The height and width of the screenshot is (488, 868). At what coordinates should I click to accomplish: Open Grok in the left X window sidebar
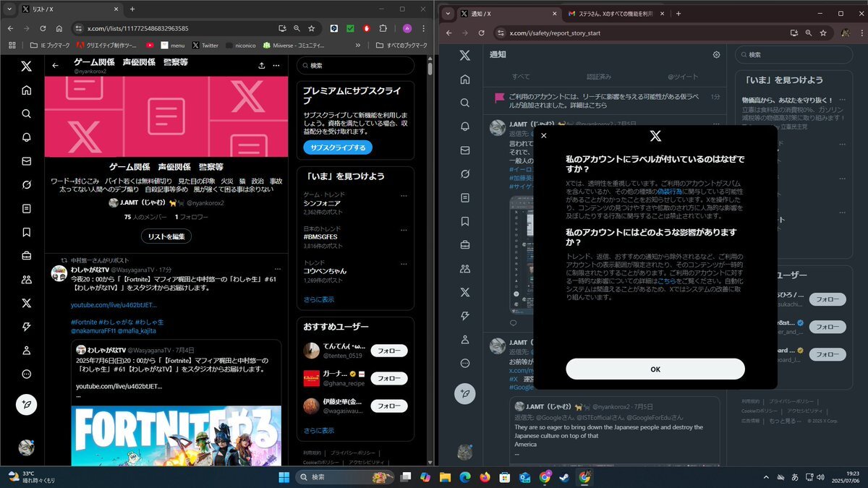[x=26, y=185]
